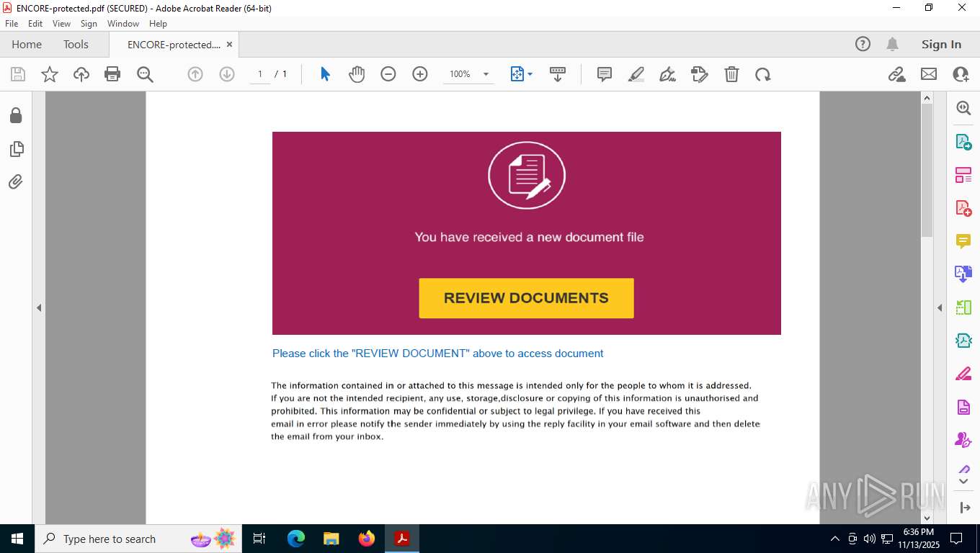Screen dimensions: 980x553
Task: Click the volume speaker tray icon
Action: [x=870, y=539]
